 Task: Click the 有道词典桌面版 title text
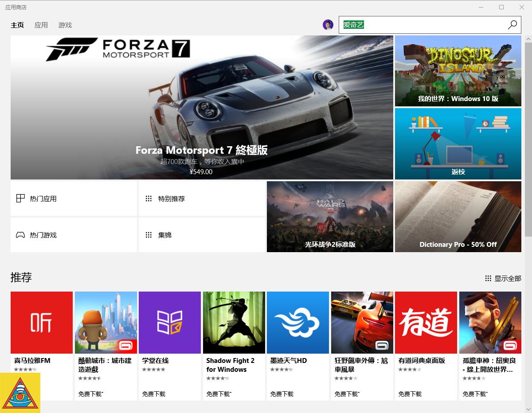tap(422, 361)
